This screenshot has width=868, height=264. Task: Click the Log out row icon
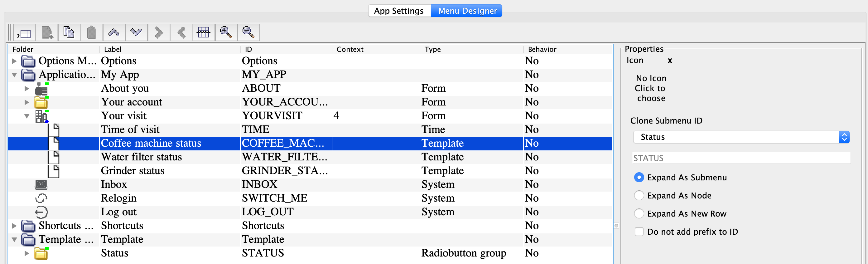click(41, 212)
